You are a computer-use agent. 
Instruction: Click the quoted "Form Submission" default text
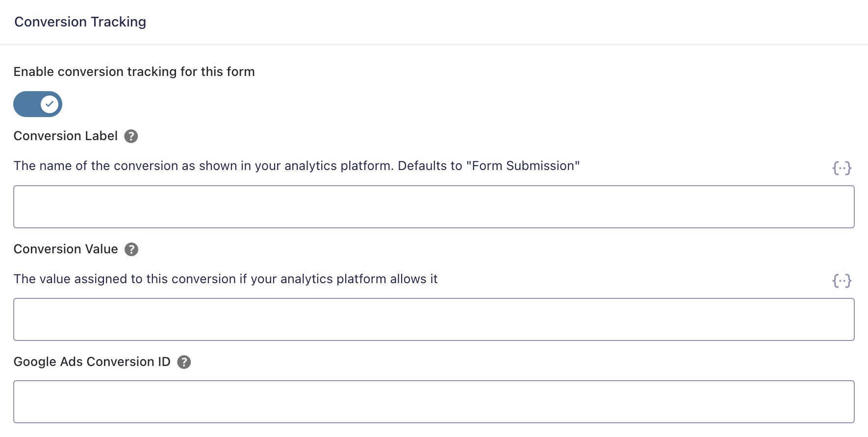coord(523,166)
